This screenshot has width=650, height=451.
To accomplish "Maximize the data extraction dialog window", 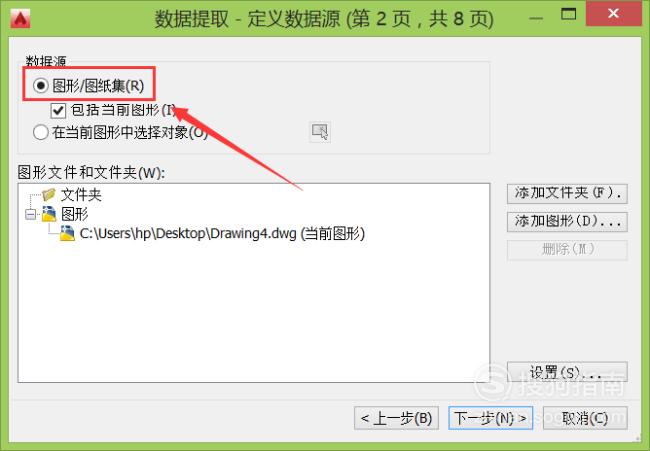I will pos(568,14).
